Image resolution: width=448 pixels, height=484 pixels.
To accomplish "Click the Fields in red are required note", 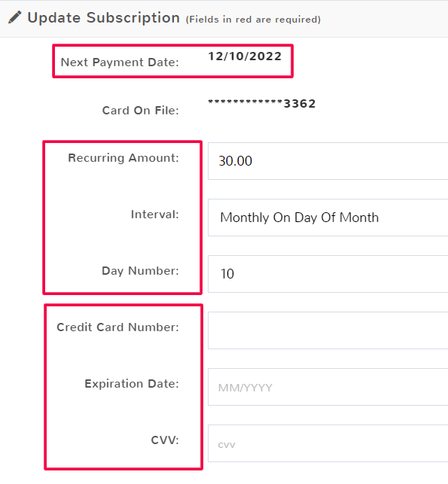I will coord(253,20).
